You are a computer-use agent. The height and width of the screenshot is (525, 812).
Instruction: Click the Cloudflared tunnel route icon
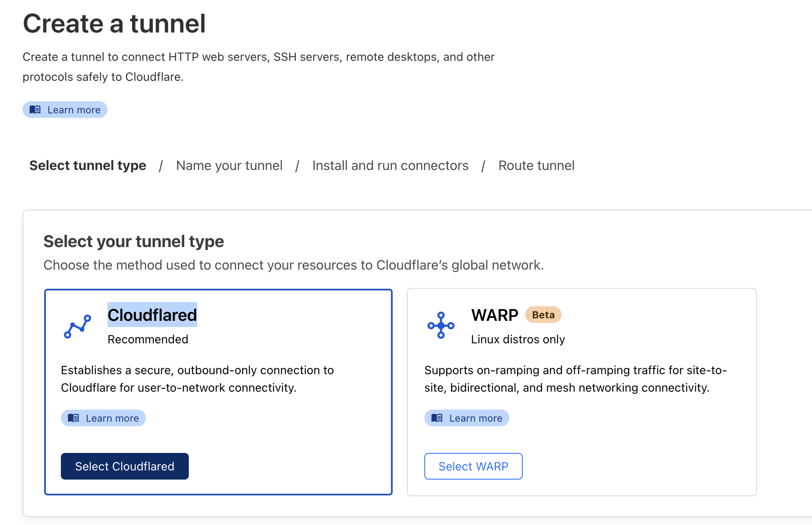coord(78,326)
